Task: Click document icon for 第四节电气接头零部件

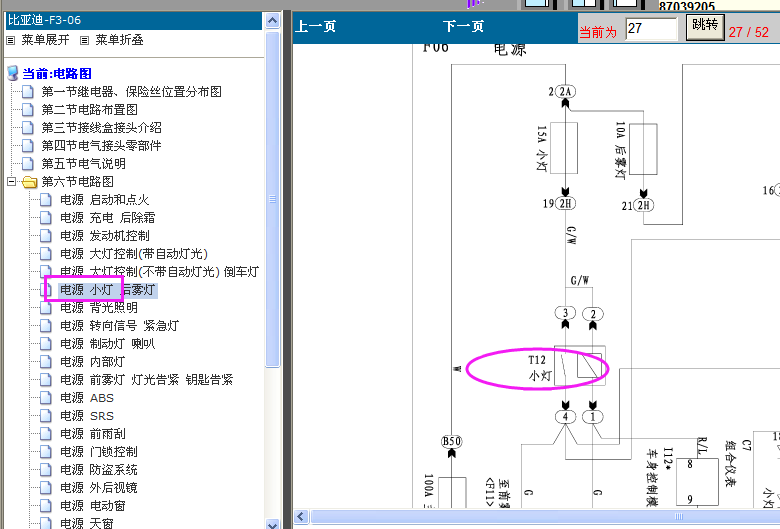Action: point(28,145)
